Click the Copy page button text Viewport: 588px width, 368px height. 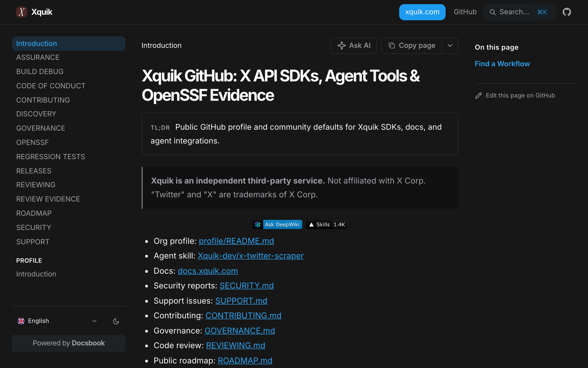(x=417, y=46)
